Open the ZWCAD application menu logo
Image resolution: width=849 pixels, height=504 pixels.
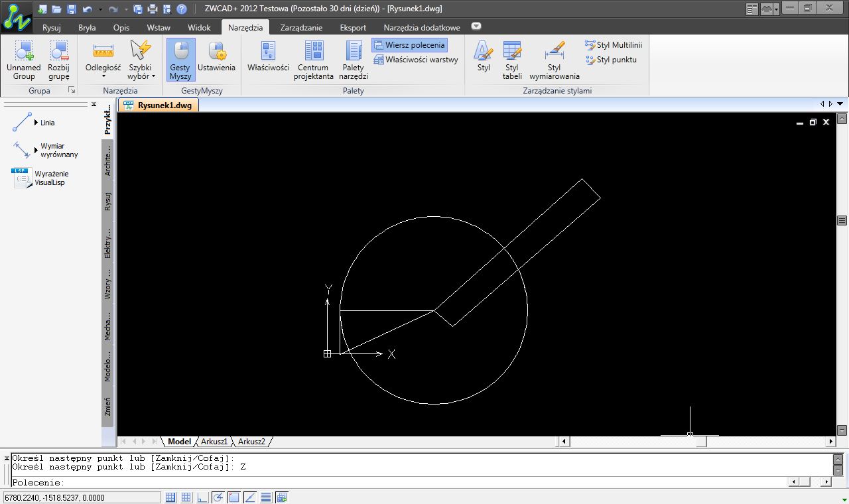click(x=16, y=16)
